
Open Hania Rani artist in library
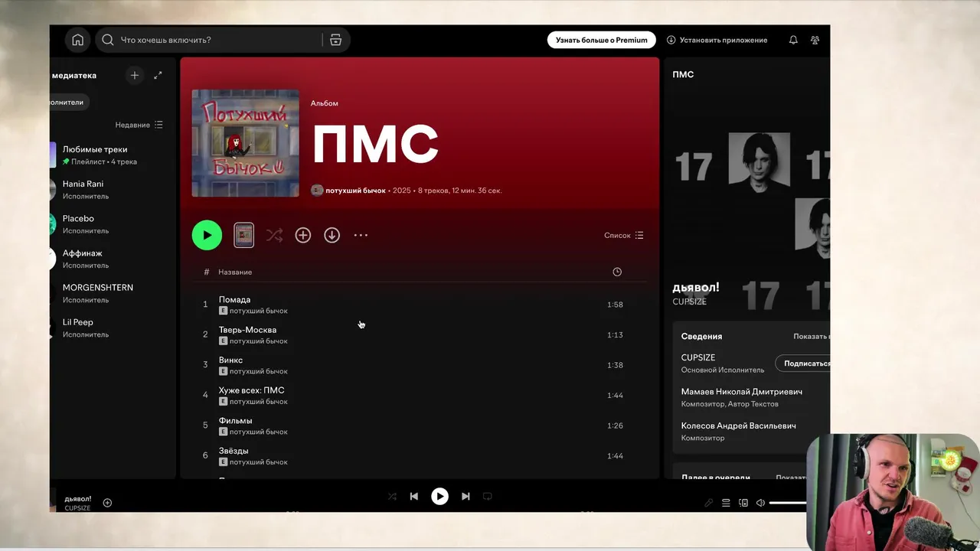(x=113, y=189)
